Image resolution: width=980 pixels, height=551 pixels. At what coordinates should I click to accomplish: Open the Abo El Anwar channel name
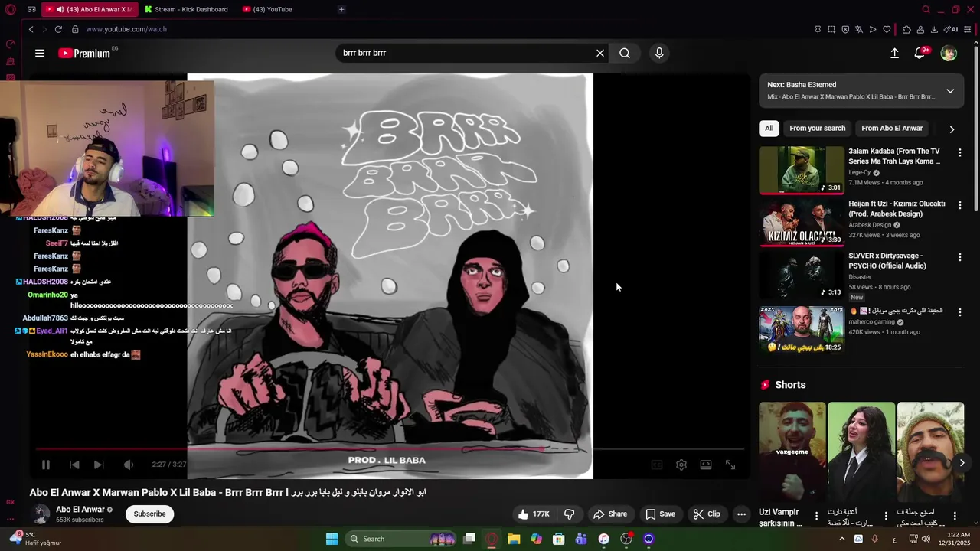[x=80, y=510]
